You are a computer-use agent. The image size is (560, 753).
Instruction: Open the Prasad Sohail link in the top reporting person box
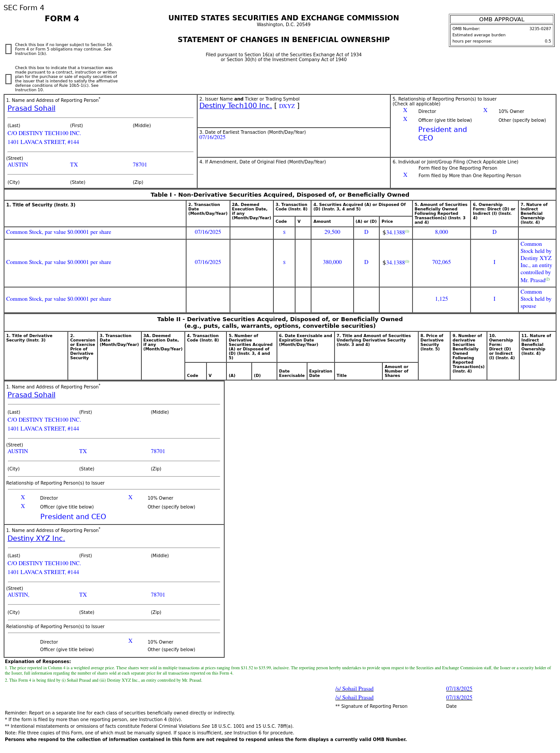pyautogui.click(x=31, y=109)
